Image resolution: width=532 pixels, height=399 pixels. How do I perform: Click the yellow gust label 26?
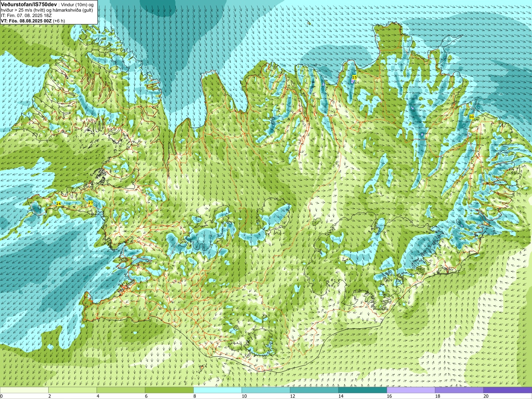point(59,204)
